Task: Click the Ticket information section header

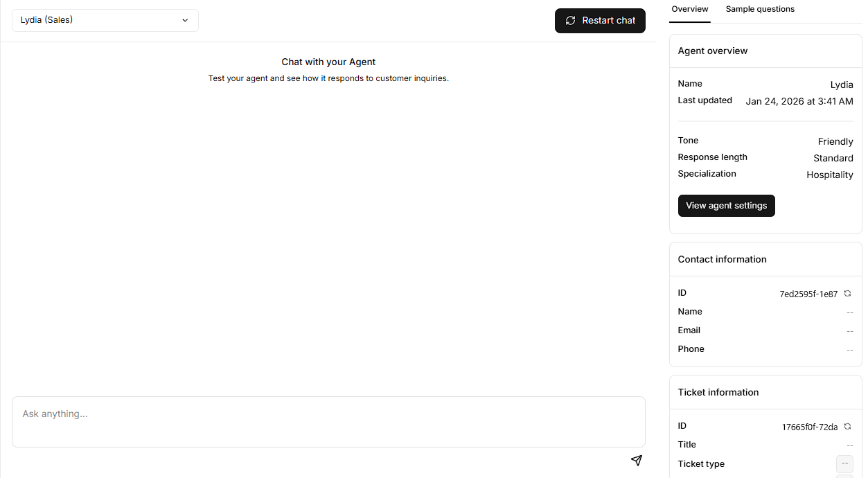Action: (x=718, y=392)
